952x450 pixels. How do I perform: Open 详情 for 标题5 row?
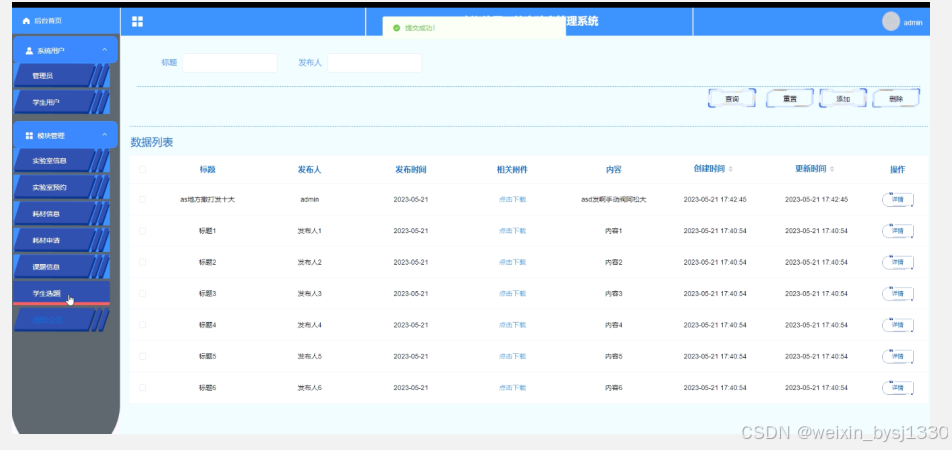898,356
